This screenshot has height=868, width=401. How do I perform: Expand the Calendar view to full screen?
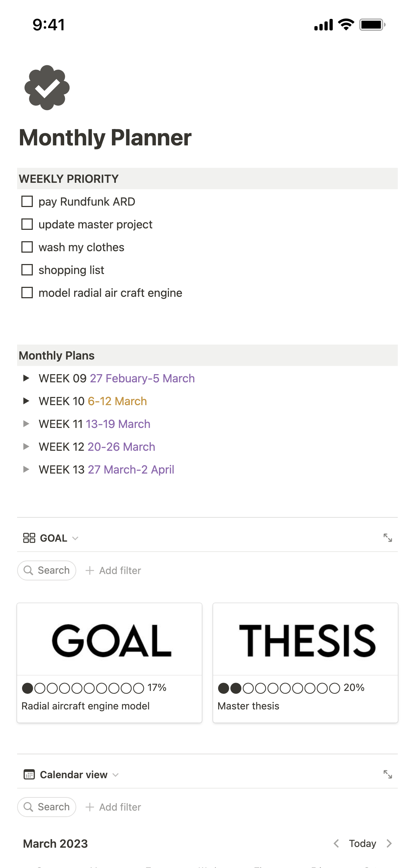click(x=389, y=774)
